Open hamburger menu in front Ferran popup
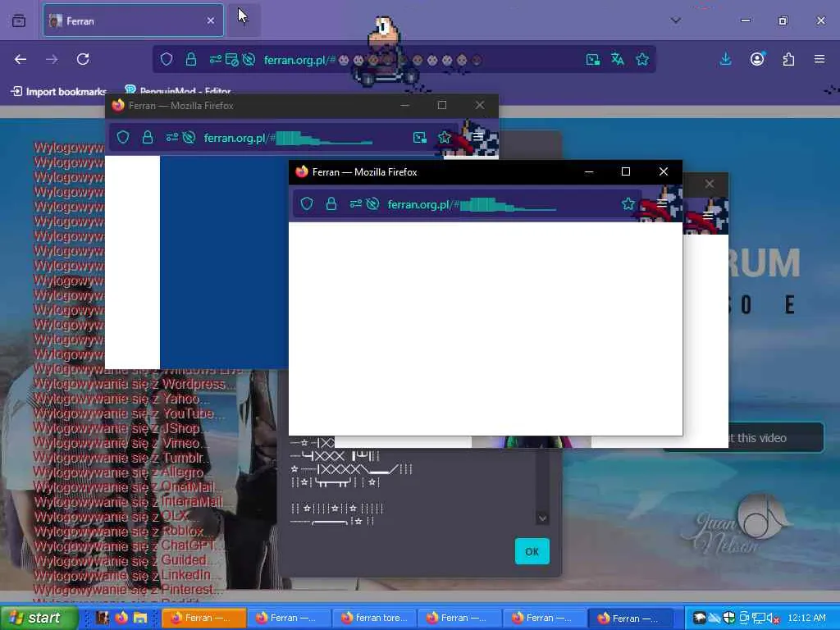 [x=662, y=203]
